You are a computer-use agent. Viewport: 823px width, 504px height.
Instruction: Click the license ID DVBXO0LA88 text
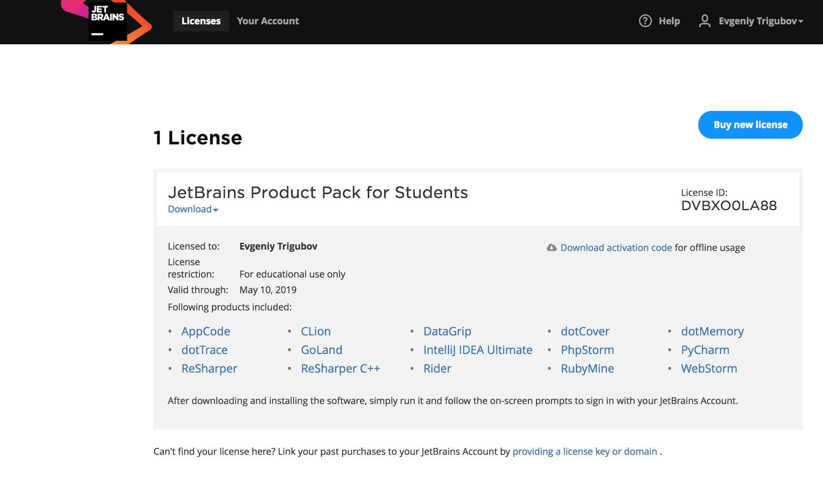(729, 206)
